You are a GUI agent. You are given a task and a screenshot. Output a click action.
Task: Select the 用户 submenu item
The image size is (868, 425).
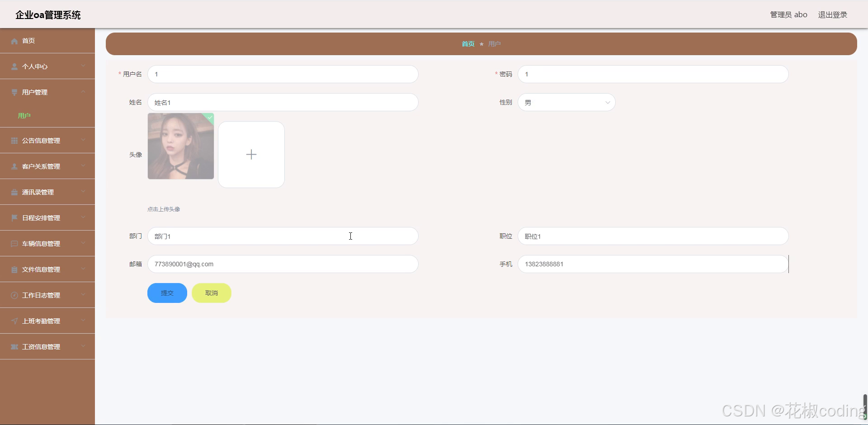tap(47, 116)
